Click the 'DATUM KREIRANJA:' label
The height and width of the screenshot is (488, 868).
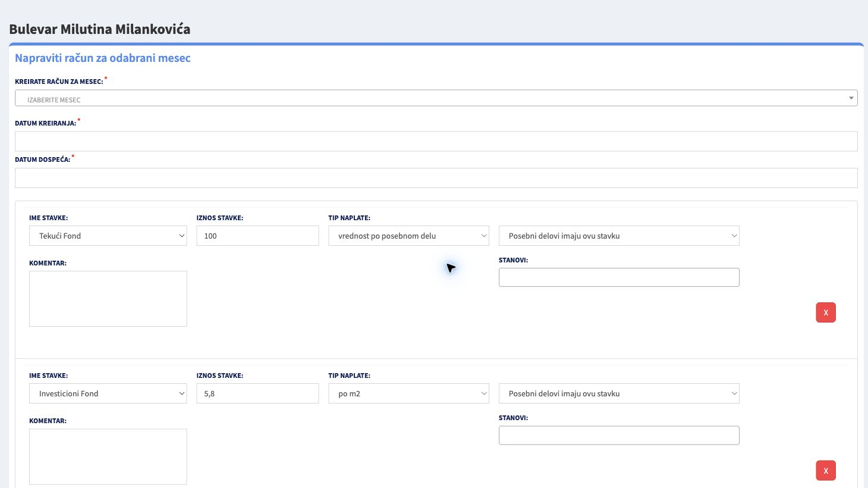click(46, 123)
